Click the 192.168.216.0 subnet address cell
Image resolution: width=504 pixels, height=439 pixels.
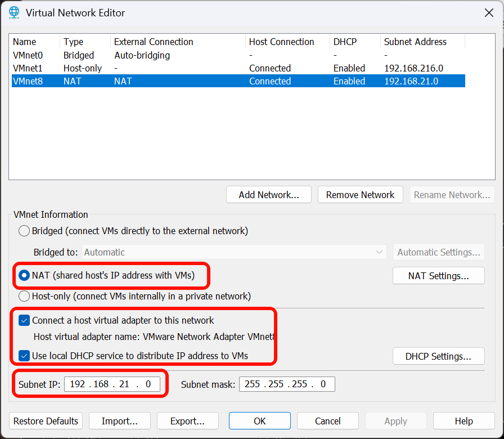tap(413, 68)
